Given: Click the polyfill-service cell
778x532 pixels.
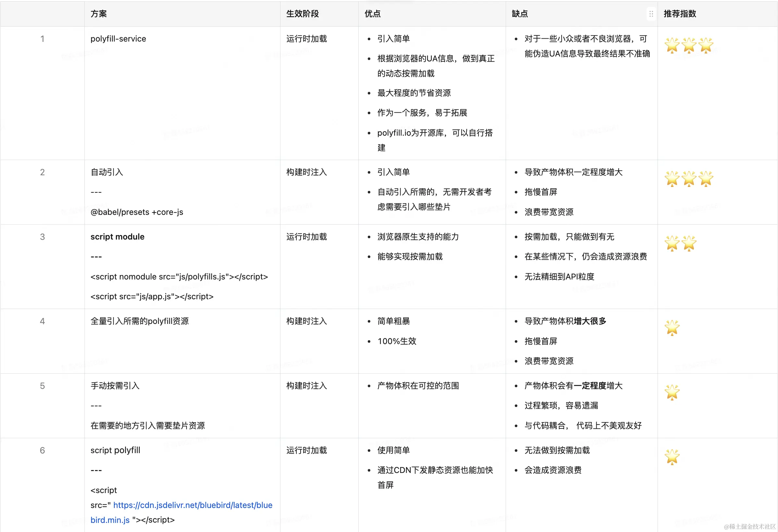Looking at the screenshot, I should click(118, 39).
